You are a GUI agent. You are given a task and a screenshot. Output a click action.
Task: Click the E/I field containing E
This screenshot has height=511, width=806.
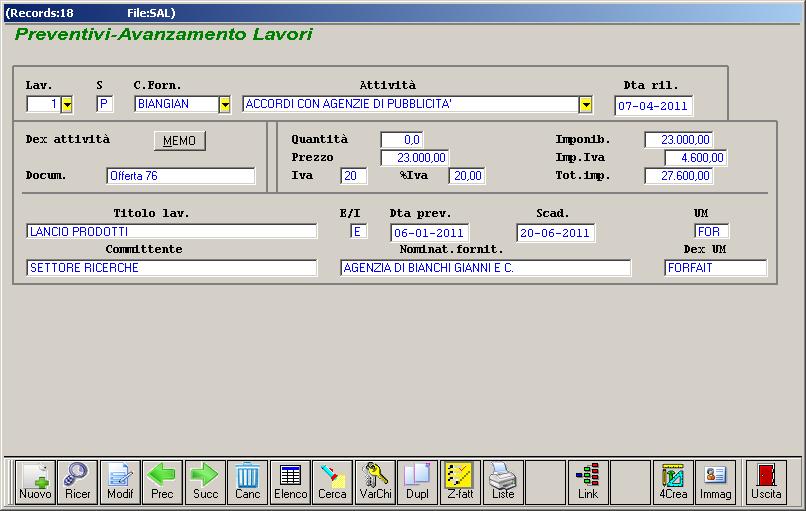tap(358, 231)
